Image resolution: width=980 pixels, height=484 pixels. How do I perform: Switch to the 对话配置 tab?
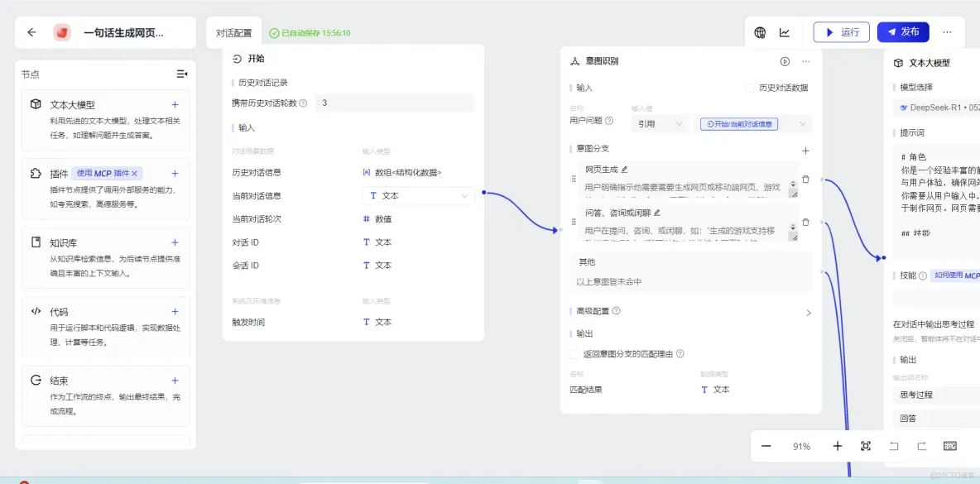(x=234, y=32)
